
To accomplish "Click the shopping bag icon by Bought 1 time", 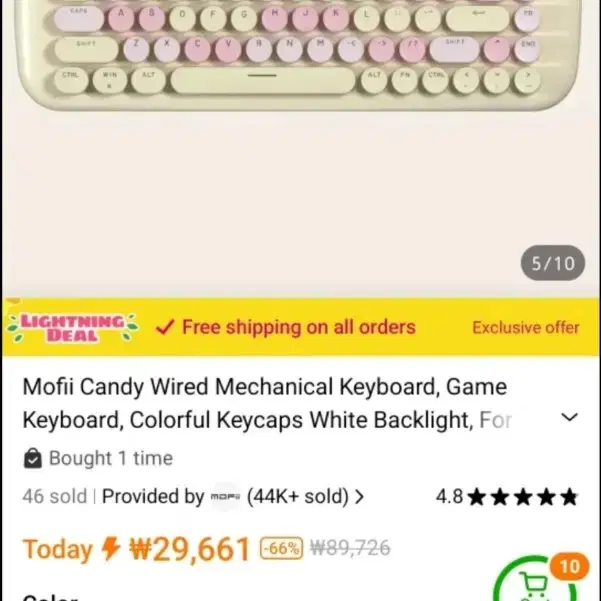I will click(33, 458).
